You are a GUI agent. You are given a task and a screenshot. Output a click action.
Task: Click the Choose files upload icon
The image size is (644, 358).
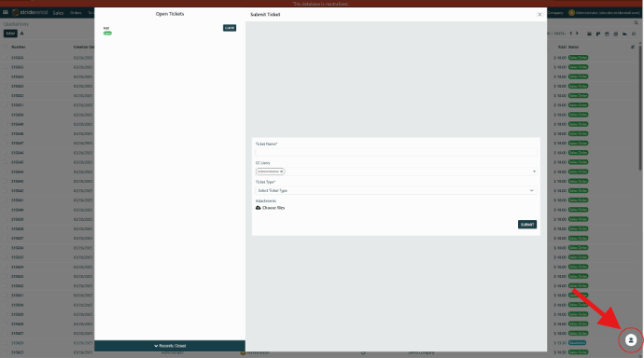[258, 208]
